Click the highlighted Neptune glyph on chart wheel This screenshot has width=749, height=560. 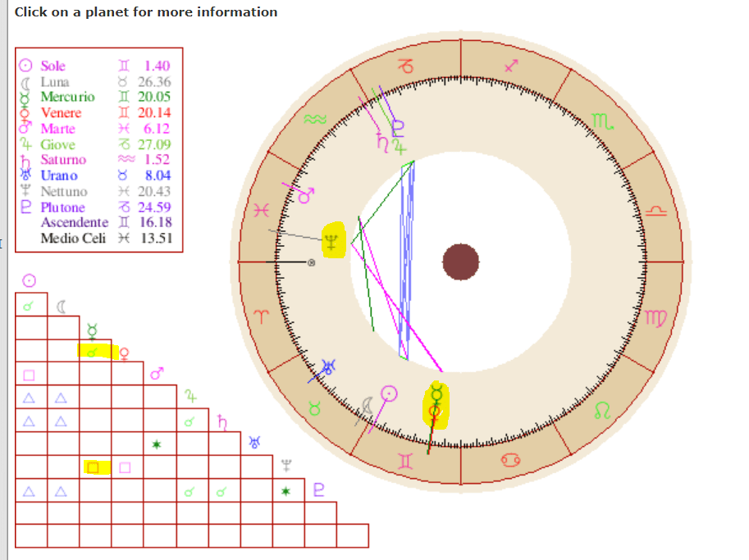tap(333, 241)
